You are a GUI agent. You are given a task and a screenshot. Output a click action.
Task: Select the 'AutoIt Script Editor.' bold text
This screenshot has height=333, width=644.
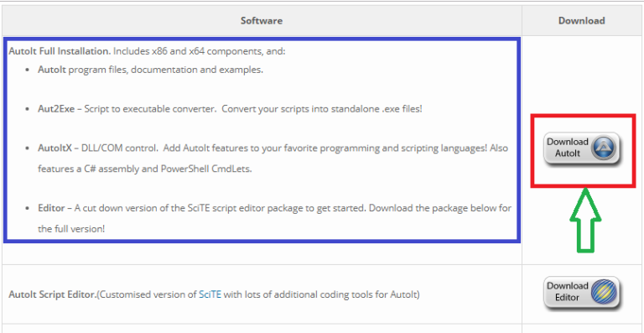(x=52, y=294)
